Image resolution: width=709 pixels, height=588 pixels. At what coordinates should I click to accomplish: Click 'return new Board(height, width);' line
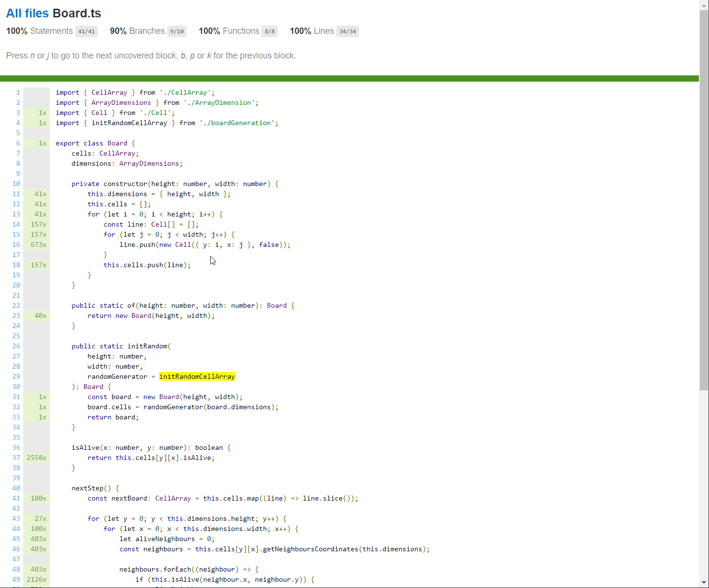[151, 316]
